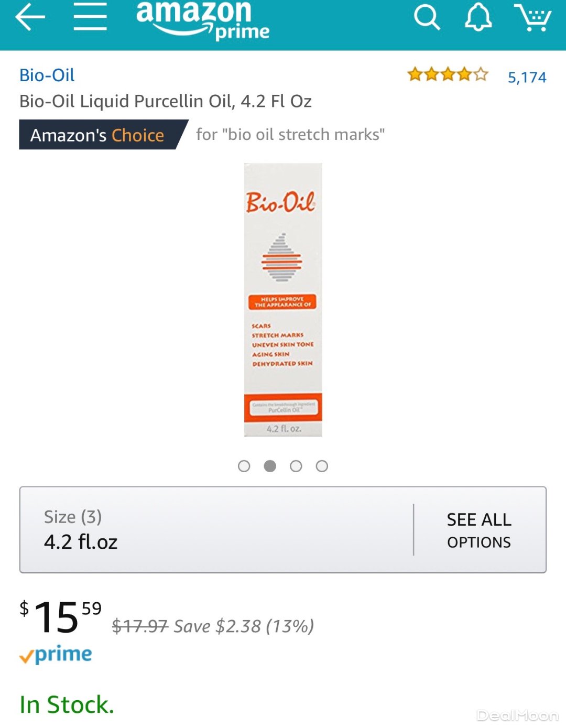Tap the Amazon's Choice badge
This screenshot has width=566, height=728.
click(x=98, y=135)
